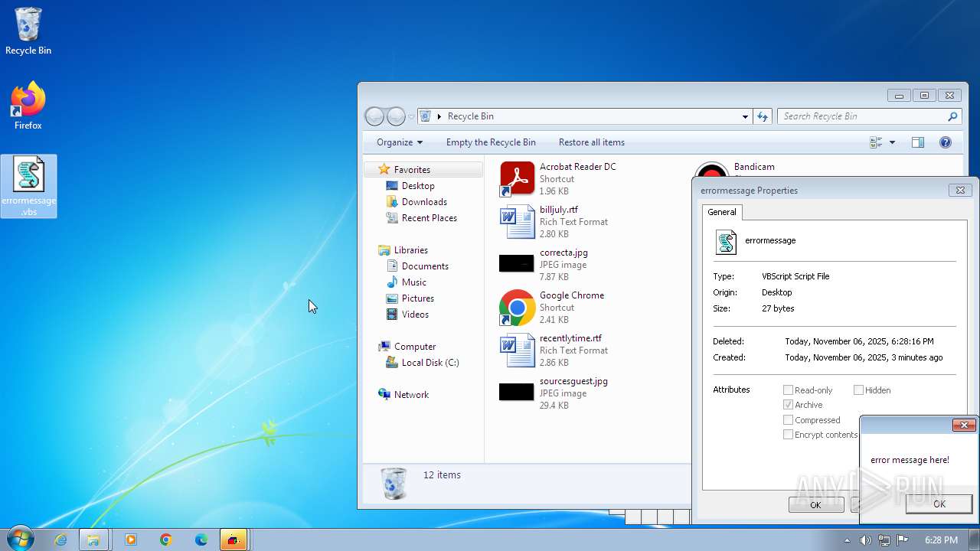
Task: Select the correcta.jpg thumbnail
Action: [x=517, y=263]
